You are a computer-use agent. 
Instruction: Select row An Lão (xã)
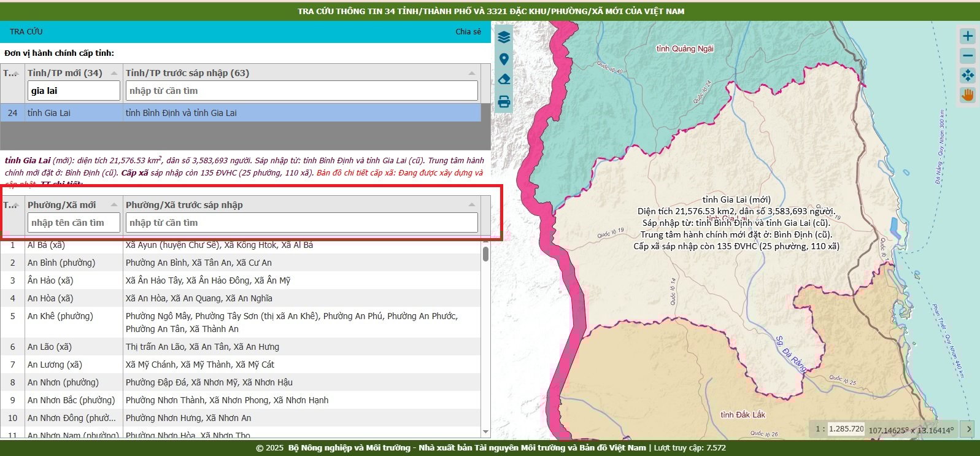pos(241,347)
